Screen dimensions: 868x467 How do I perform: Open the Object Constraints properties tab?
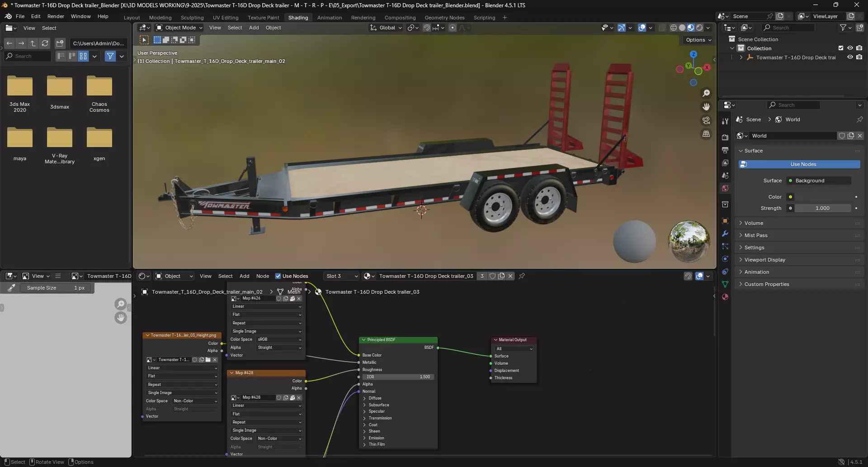[x=725, y=272]
